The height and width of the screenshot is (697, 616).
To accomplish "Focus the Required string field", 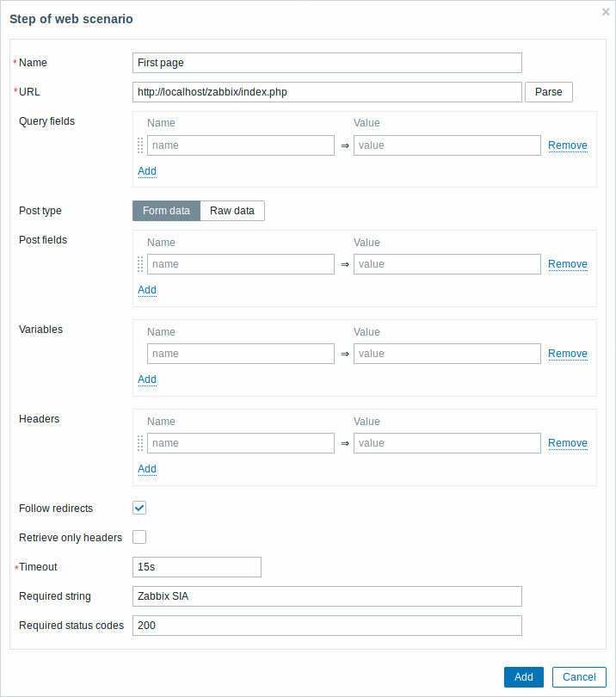I will (x=327, y=596).
